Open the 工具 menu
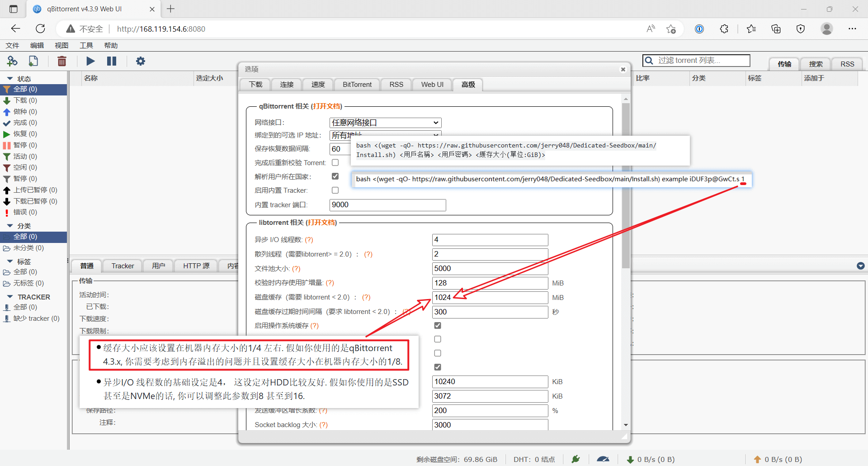Screen dimensions: 868x466 (x=86, y=45)
